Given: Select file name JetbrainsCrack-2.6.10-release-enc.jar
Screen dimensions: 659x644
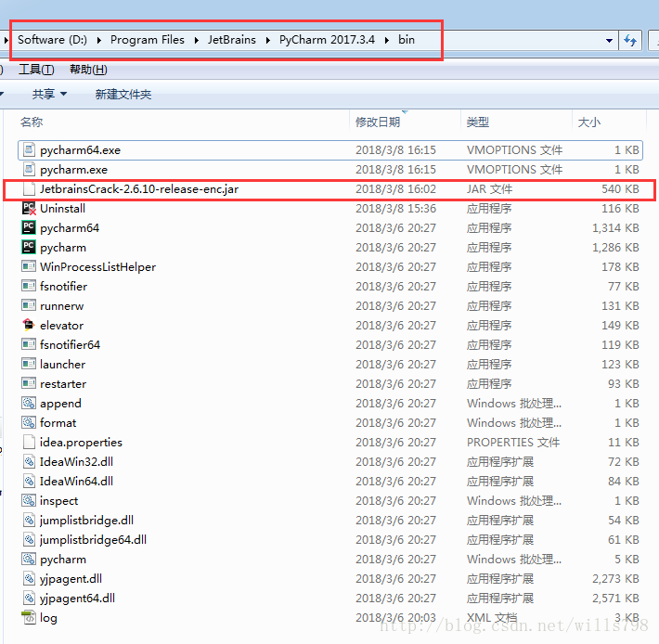Looking at the screenshot, I should (x=139, y=189).
